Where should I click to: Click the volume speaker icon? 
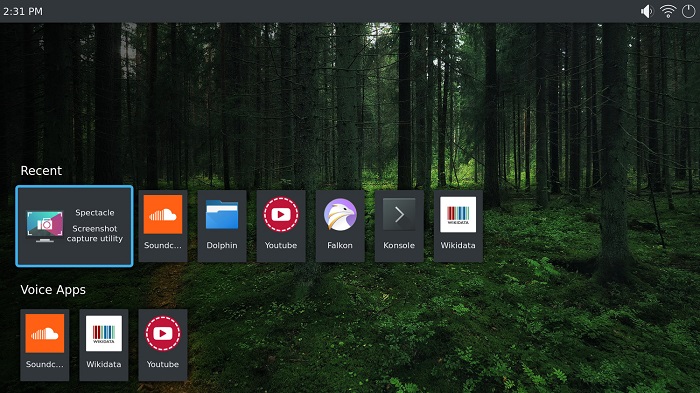tap(647, 11)
